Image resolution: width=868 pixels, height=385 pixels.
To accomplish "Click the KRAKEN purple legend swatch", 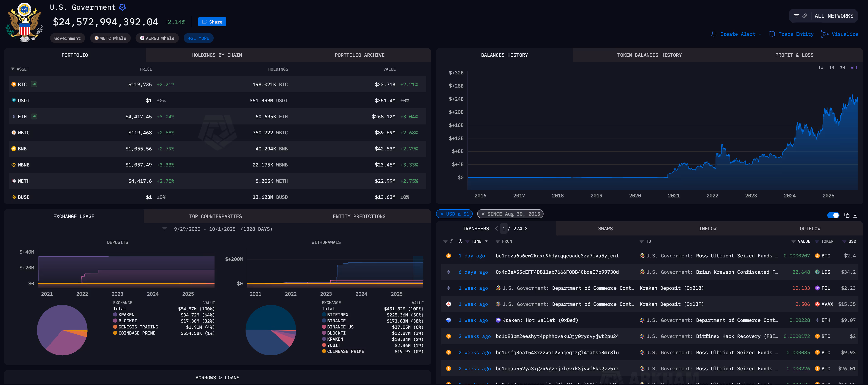I will point(115,315).
